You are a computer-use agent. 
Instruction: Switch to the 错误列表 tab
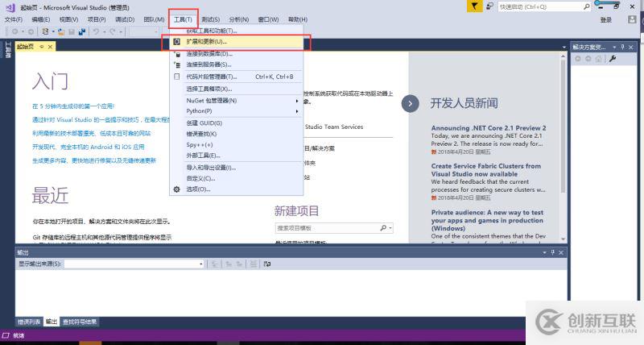[x=29, y=322]
